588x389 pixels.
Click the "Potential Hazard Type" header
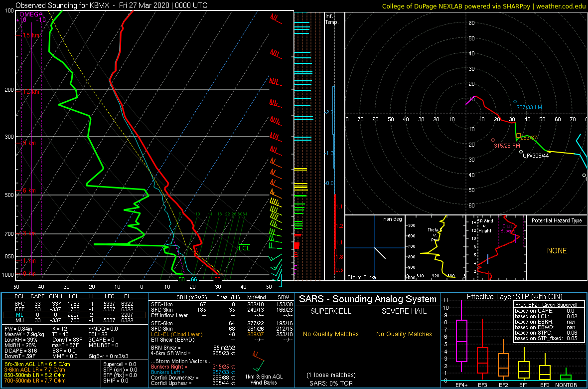557,220
